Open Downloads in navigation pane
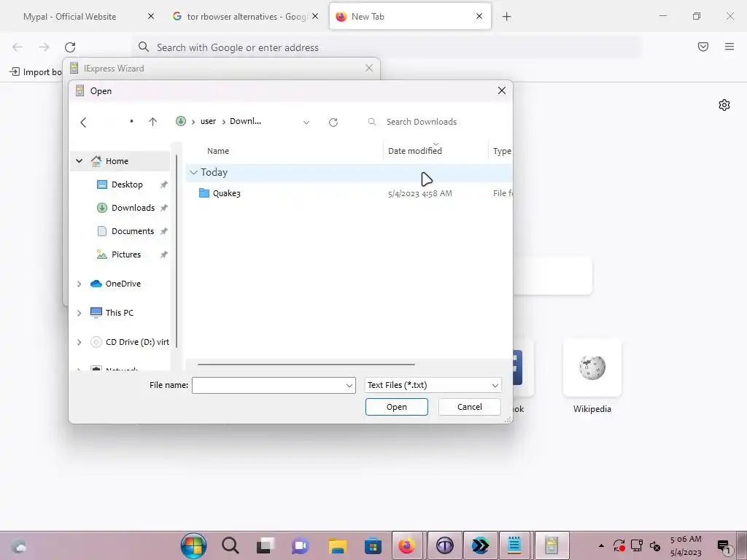The width and height of the screenshot is (747, 560). click(x=133, y=208)
